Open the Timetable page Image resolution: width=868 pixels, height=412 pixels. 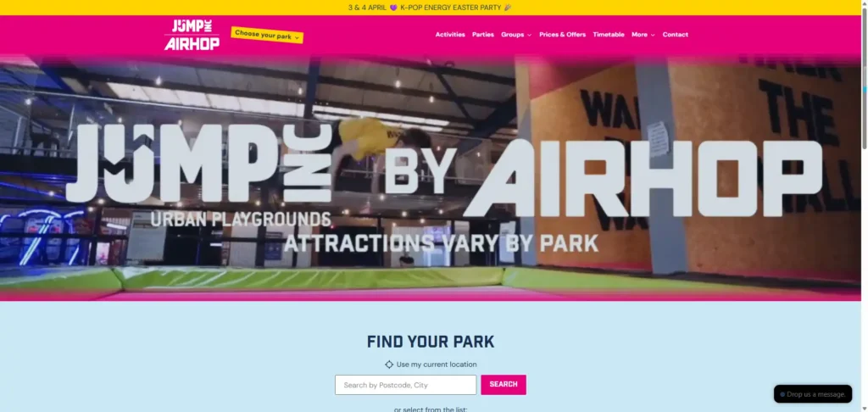click(x=609, y=34)
